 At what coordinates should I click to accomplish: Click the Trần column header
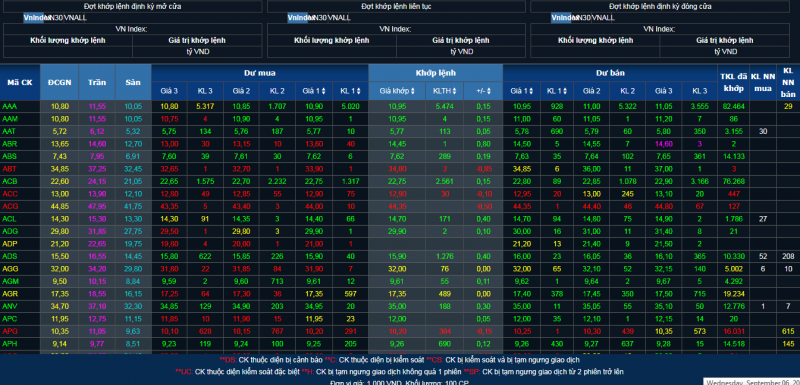click(96, 82)
